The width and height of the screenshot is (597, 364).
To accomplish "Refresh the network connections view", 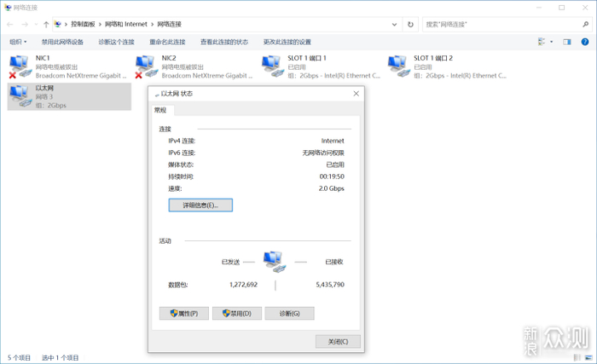I will (x=410, y=25).
